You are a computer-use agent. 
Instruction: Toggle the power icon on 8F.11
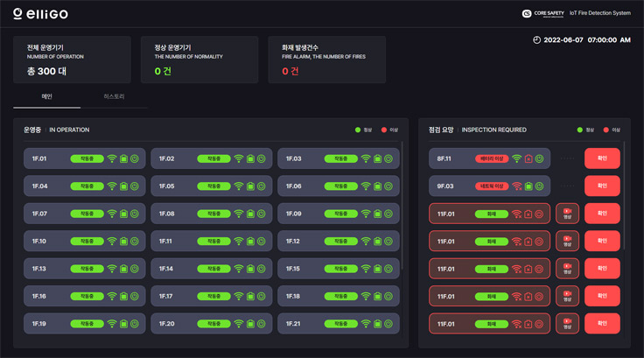(540, 159)
